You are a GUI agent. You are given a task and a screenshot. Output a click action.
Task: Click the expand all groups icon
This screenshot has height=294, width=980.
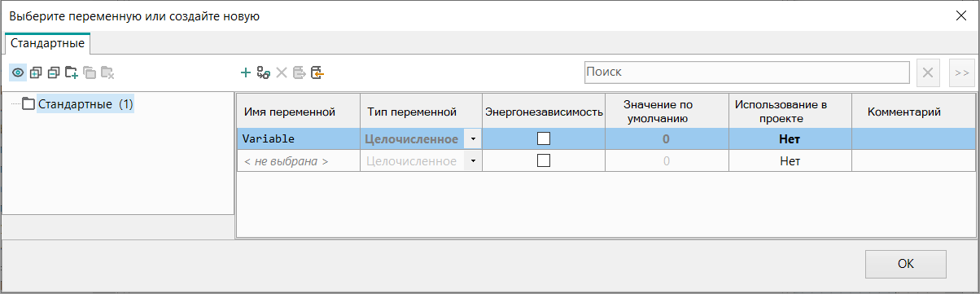coord(35,73)
